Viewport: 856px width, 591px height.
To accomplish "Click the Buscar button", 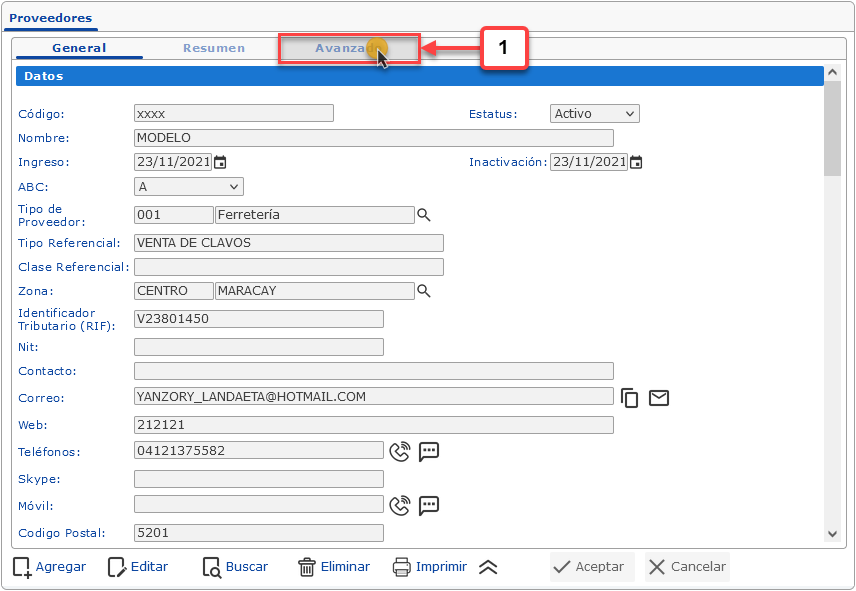I will click(236, 567).
